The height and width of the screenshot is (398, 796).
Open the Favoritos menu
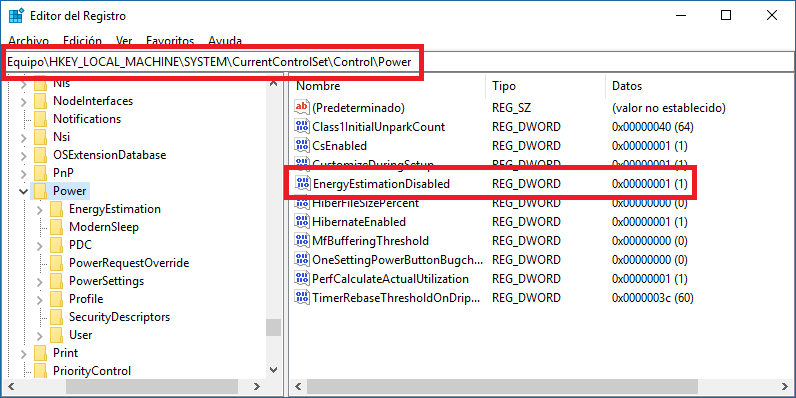point(170,41)
